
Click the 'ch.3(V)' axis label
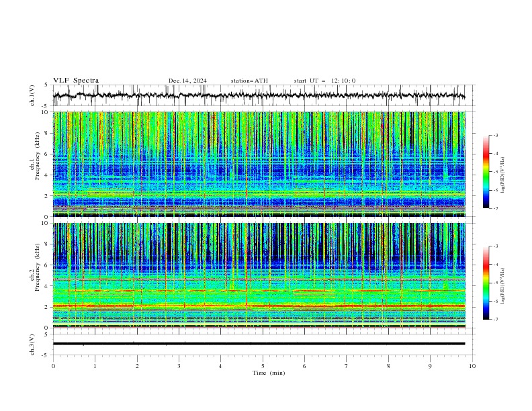point(32,345)
